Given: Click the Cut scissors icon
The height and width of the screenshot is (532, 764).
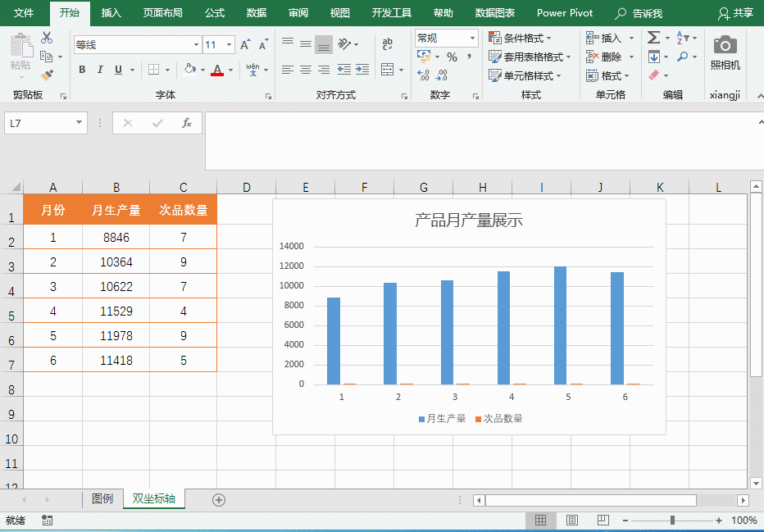Looking at the screenshot, I should tap(47, 38).
